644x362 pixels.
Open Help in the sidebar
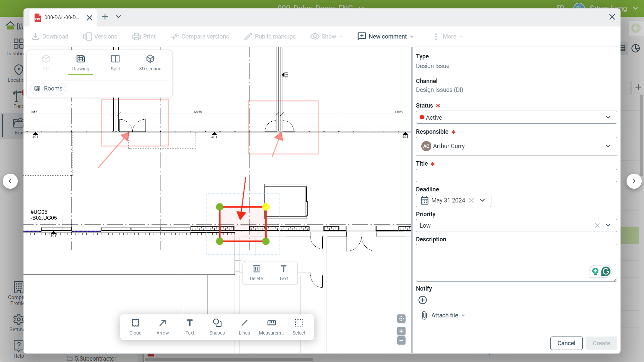coord(18,349)
